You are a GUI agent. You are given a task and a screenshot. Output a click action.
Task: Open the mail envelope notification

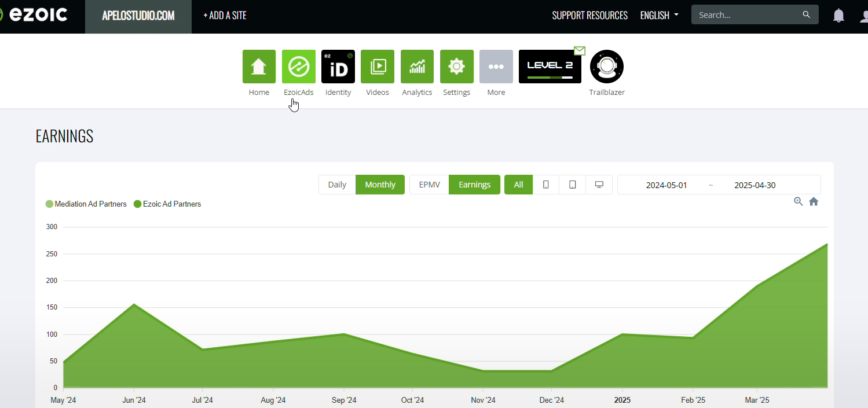click(580, 50)
